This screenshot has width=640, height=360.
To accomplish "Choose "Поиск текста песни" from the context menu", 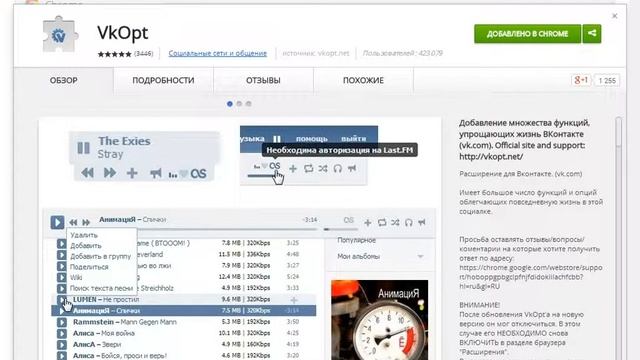I will (x=101, y=288).
